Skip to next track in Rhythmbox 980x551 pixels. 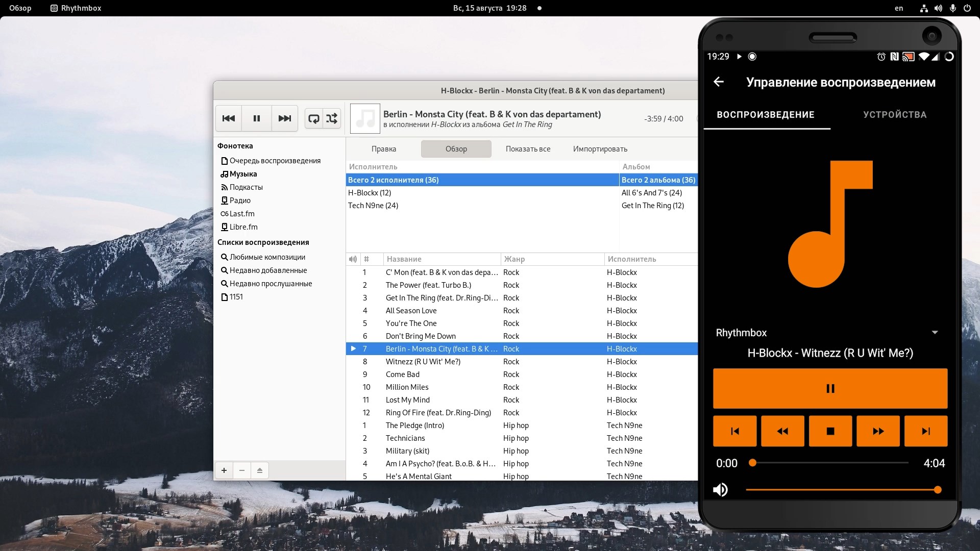[x=284, y=118]
